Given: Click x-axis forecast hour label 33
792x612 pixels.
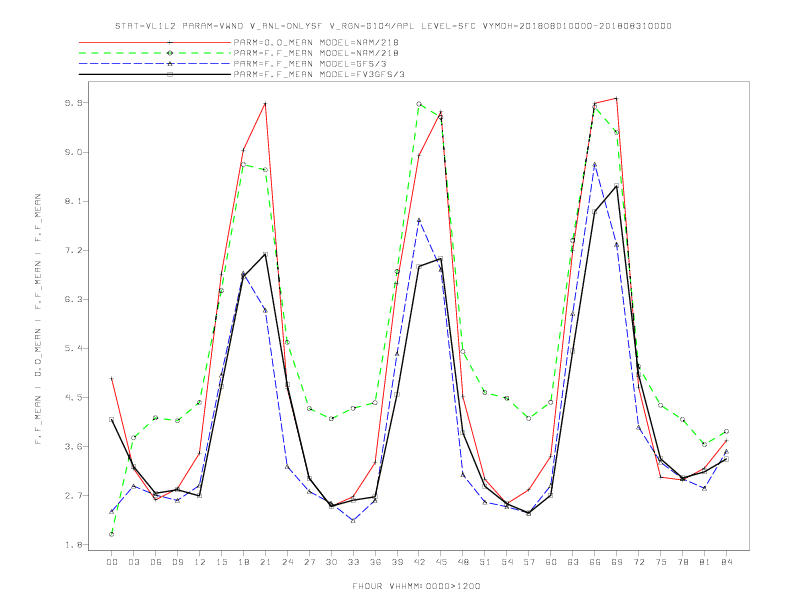Looking at the screenshot, I should tap(353, 562).
